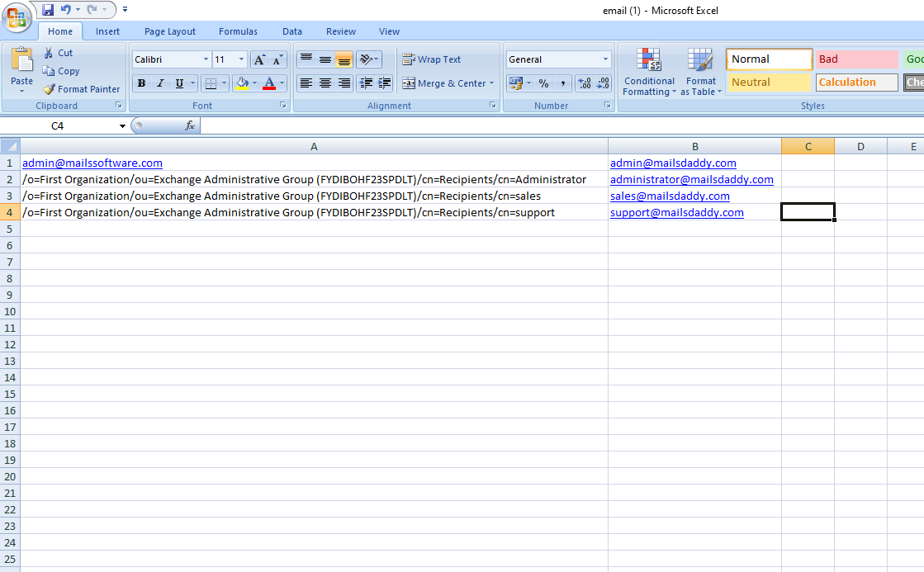Open font color dropdown arrow
Image resolution: width=924 pixels, height=572 pixels.
[282, 83]
